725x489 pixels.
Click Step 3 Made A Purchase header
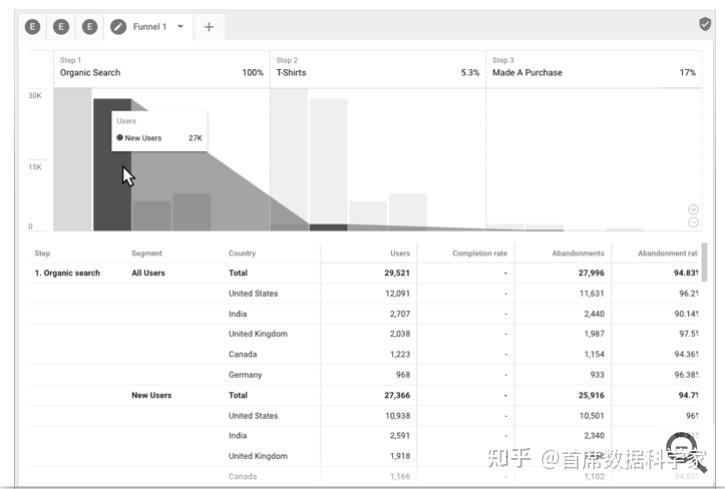(x=594, y=68)
